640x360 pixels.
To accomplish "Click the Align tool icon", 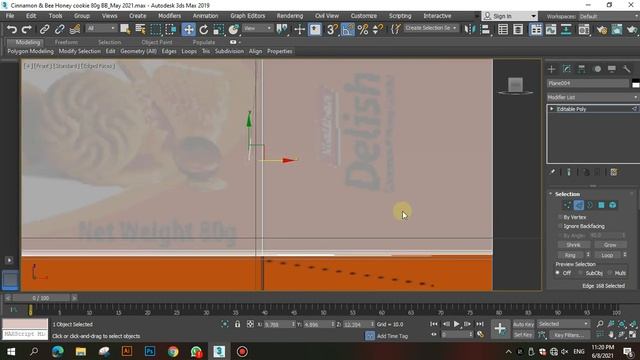I will (485, 29).
